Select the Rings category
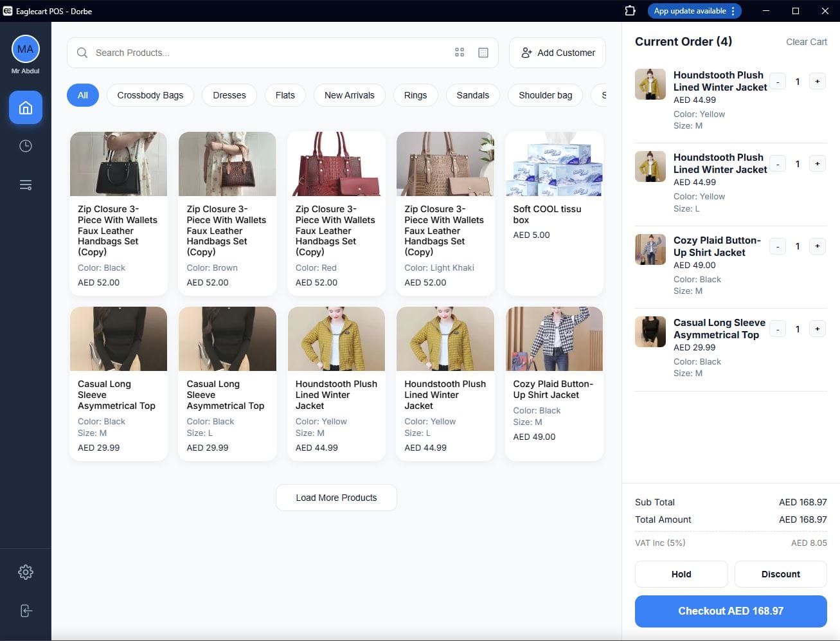The height and width of the screenshot is (641, 840). (416, 95)
